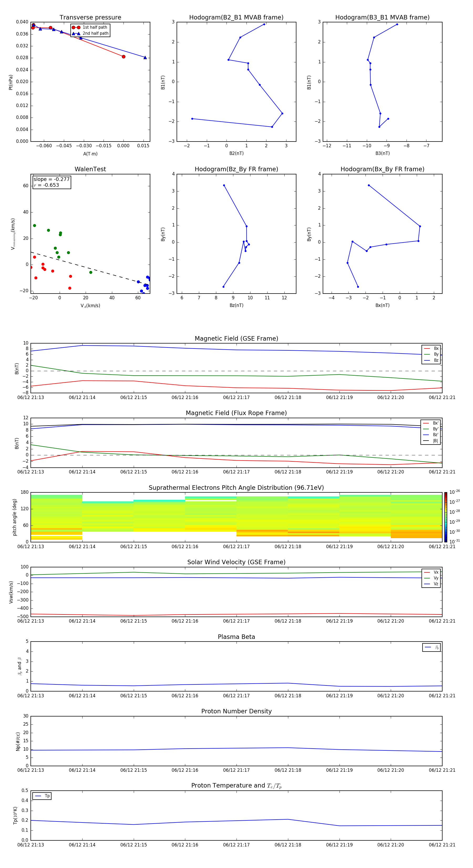
Task: Click the 'Bz(nT)' x-axis label
Action: coord(236,305)
